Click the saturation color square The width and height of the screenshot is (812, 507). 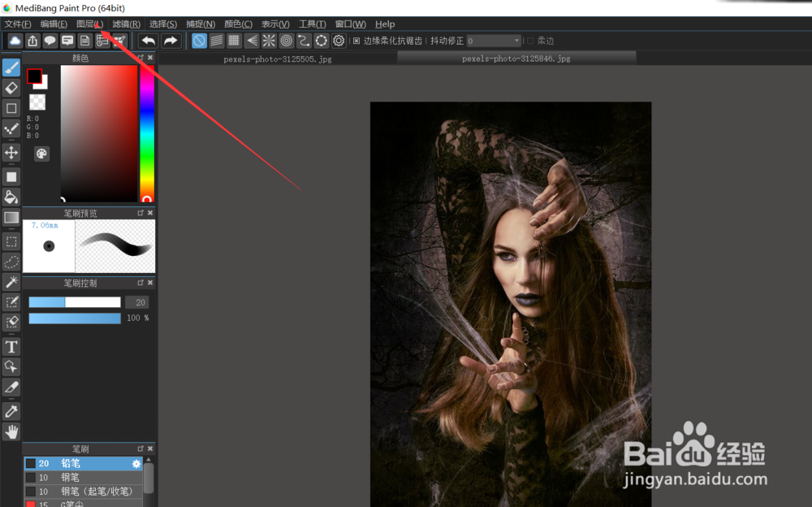click(x=99, y=134)
